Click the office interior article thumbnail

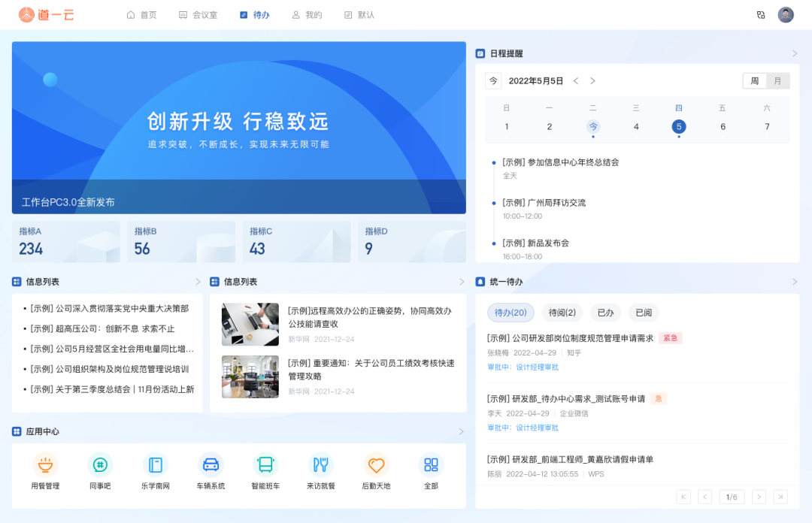(x=250, y=376)
